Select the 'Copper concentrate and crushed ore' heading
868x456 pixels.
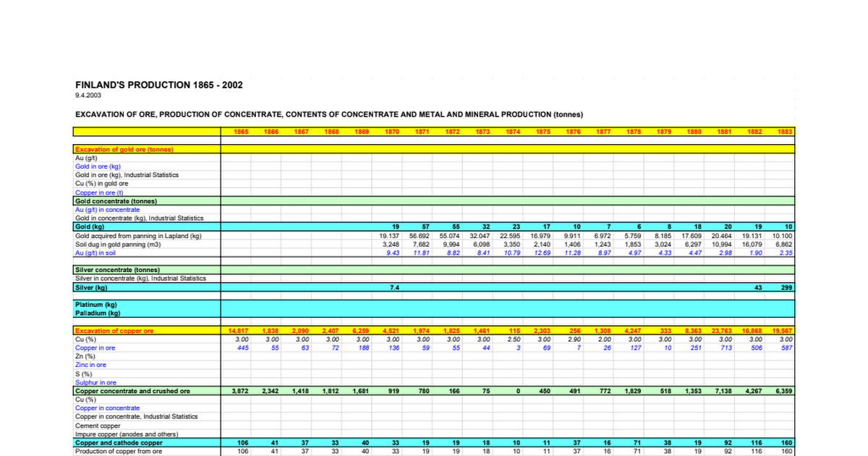[x=133, y=391]
